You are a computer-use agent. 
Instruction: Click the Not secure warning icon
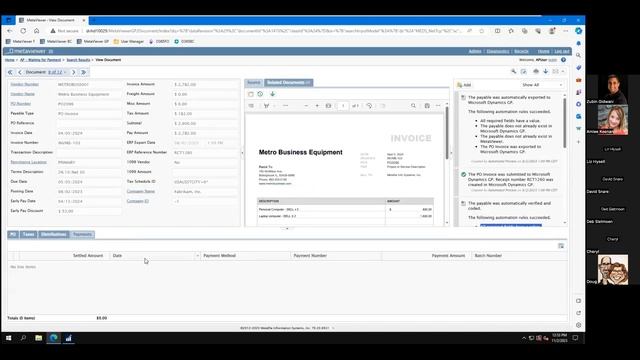coord(53,31)
